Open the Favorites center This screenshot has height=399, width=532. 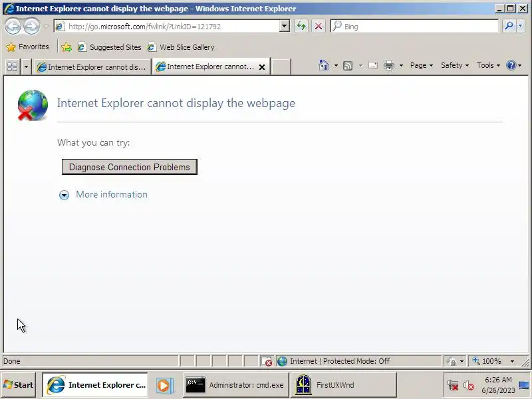(27, 47)
